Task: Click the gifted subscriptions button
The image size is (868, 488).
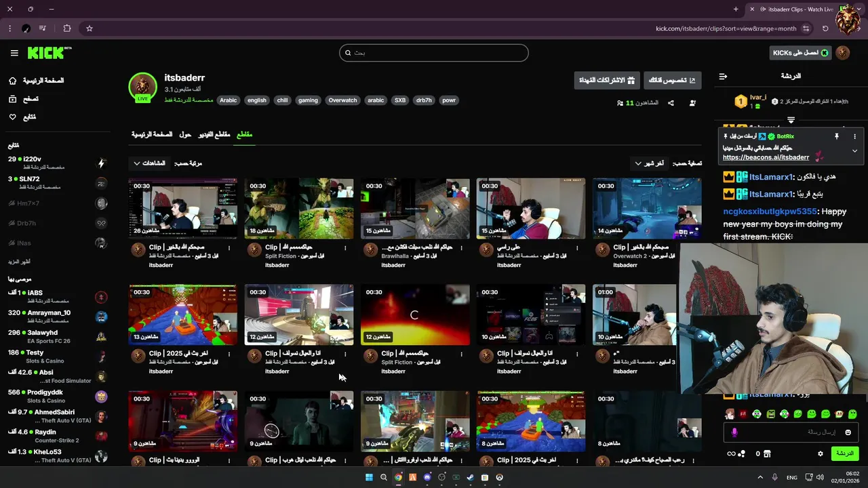Action: 606,80
